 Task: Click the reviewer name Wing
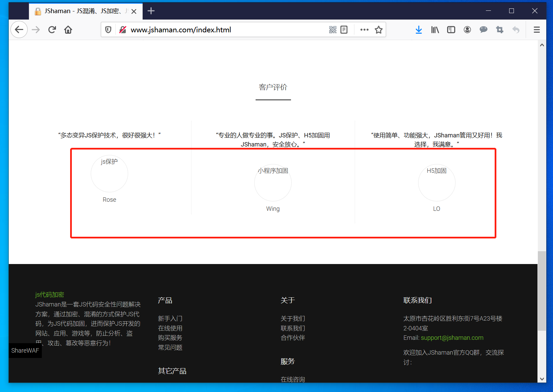[x=273, y=209]
